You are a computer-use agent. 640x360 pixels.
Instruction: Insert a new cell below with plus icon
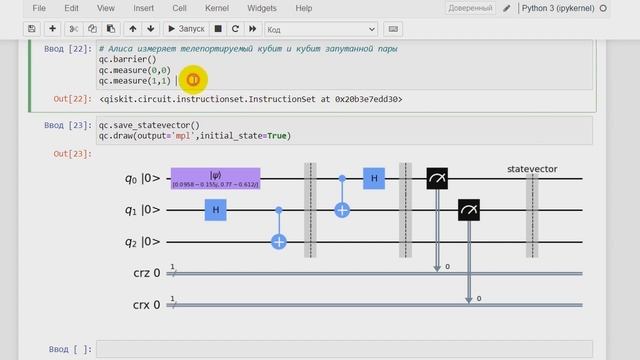tap(52, 29)
